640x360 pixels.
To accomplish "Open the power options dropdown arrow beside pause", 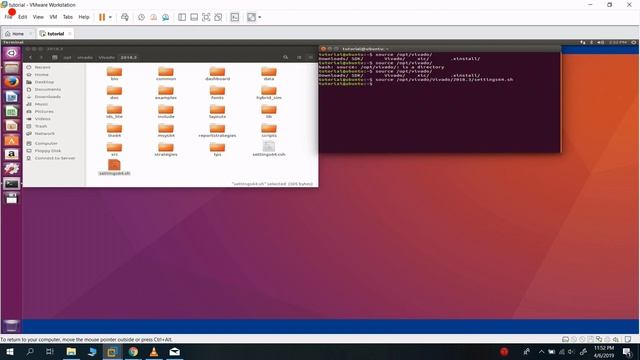I will coord(110,17).
